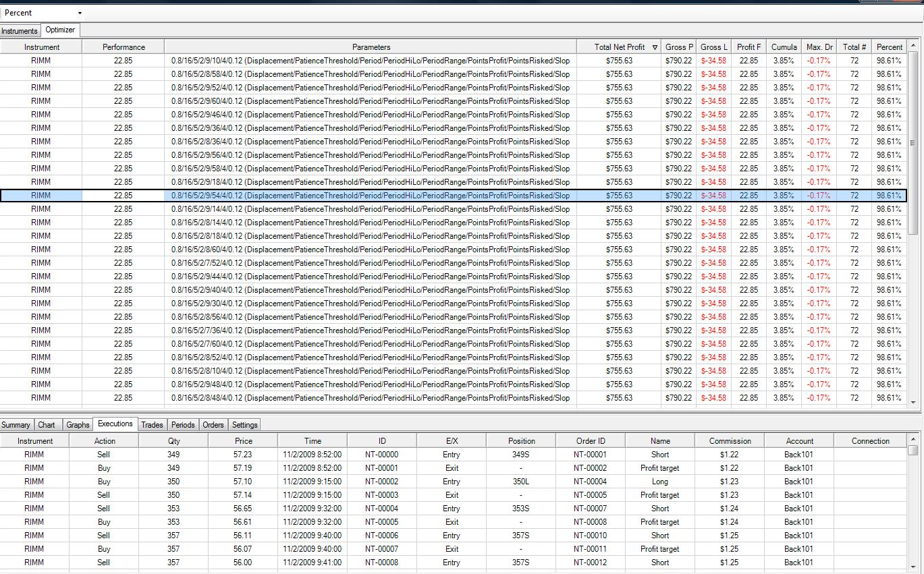924x574 pixels.
Task: Click the Max. Dr column header
Action: tap(819, 47)
